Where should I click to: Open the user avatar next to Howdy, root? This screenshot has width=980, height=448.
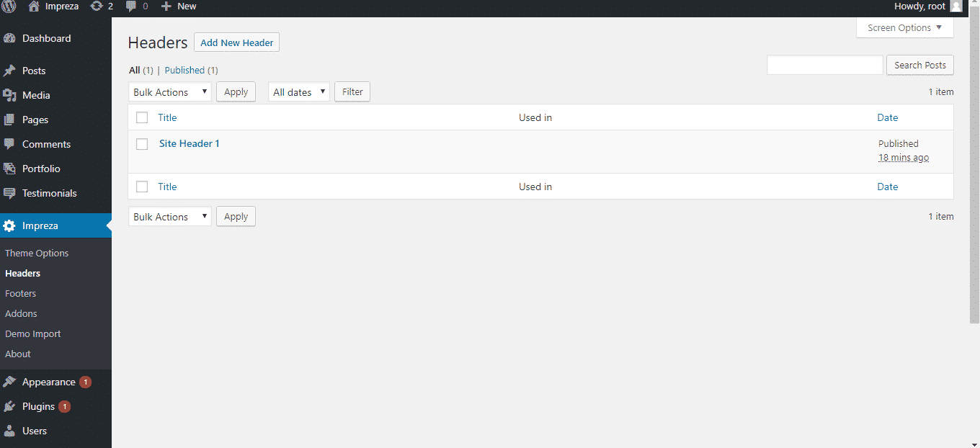[x=956, y=6]
